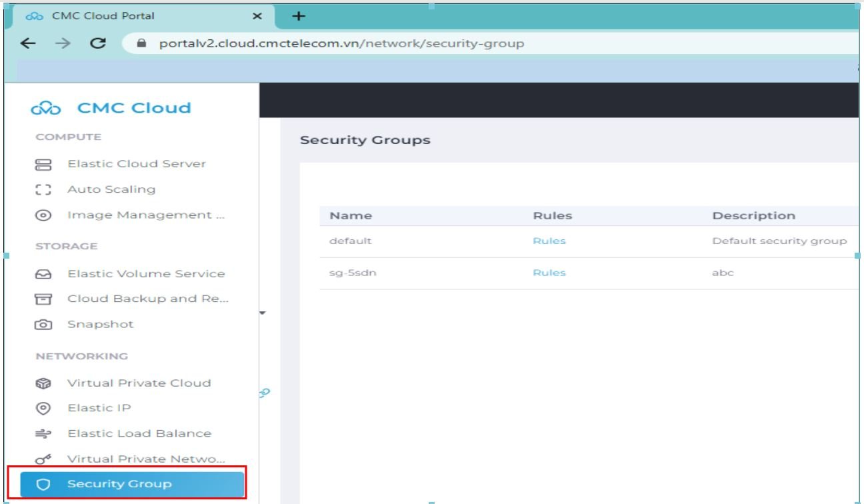The image size is (864, 504).
Task: Click the Elastic Cloud Server icon
Action: 43,164
